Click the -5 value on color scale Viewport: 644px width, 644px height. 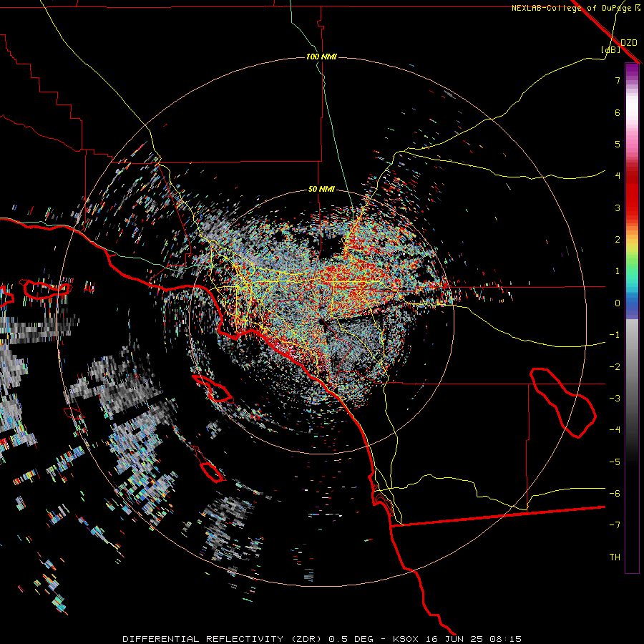(615, 462)
